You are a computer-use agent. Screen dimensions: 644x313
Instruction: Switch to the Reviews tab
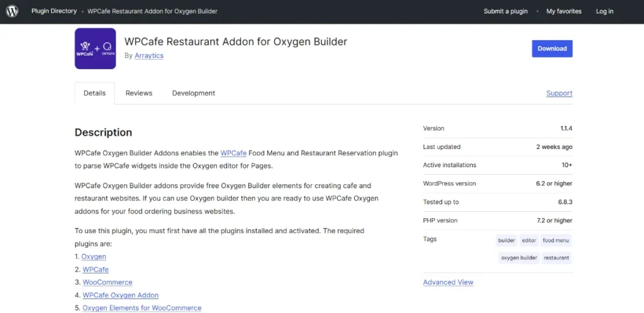[x=139, y=93]
